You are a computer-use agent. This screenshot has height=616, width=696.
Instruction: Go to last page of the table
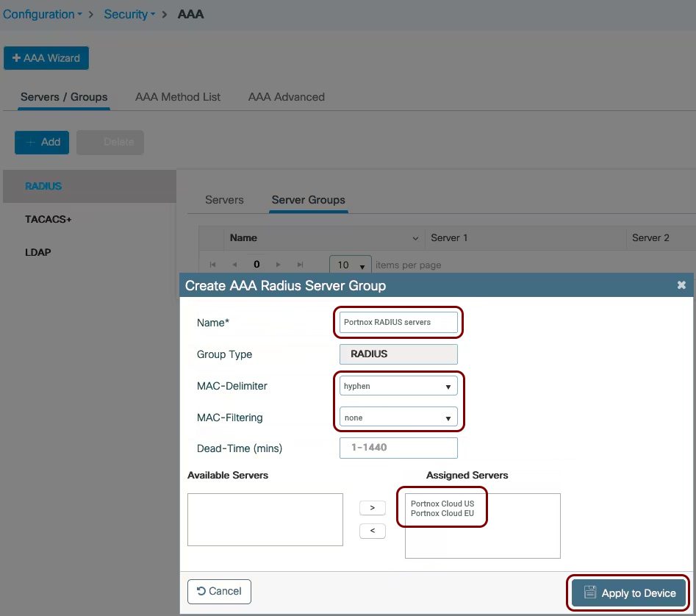click(x=300, y=265)
